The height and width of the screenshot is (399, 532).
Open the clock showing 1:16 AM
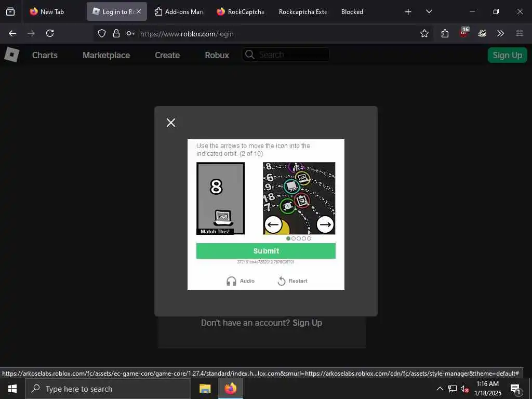[x=487, y=389]
